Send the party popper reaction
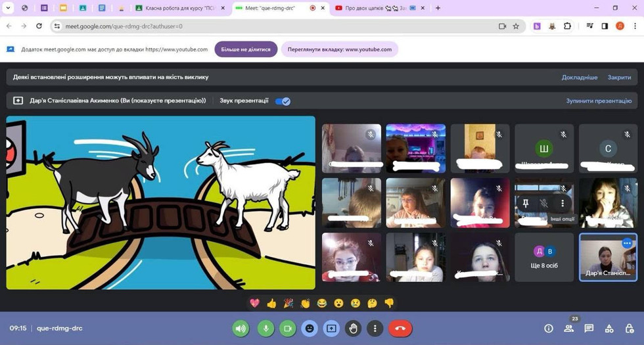644x345 pixels. click(288, 303)
